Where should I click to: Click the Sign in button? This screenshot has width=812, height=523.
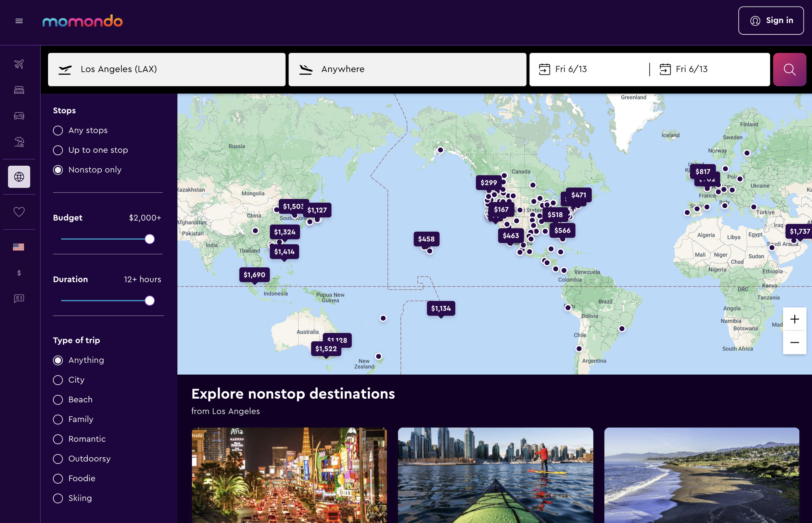click(x=770, y=21)
